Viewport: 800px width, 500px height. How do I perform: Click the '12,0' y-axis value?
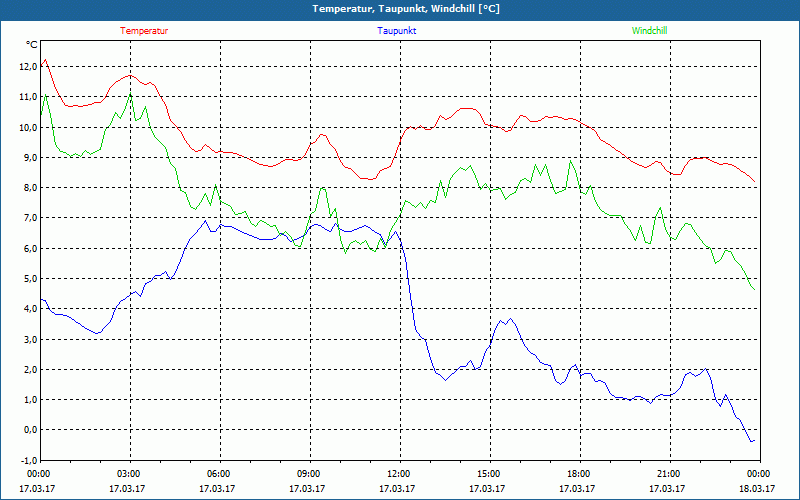click(x=28, y=66)
